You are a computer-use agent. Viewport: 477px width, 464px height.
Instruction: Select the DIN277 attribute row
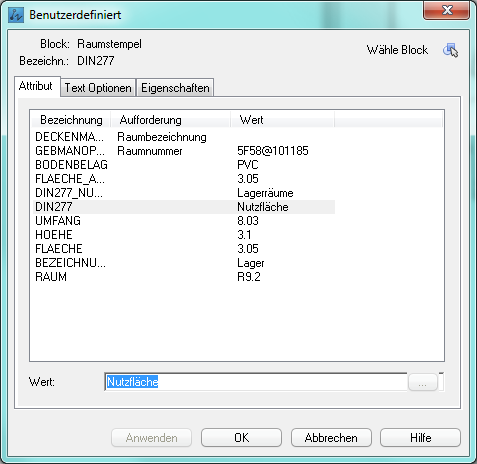[185, 207]
